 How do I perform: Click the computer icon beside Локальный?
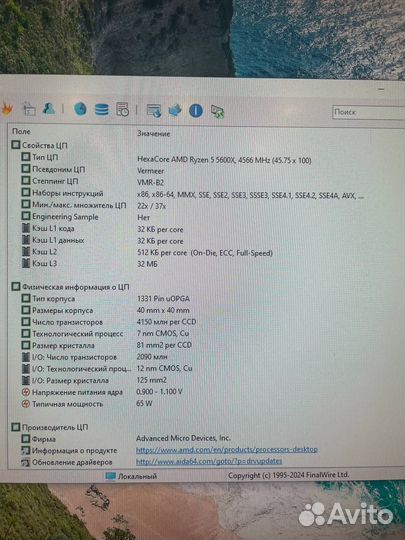[111, 476]
